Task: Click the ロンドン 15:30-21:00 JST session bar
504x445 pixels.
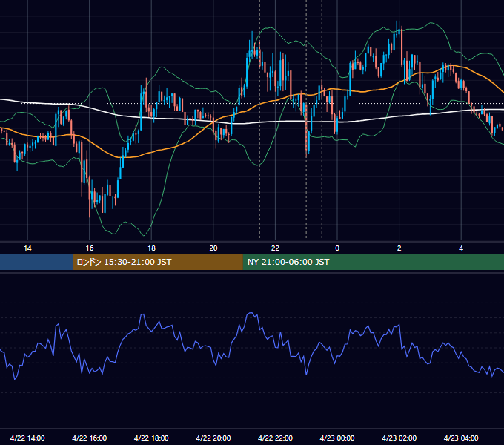Action: pyautogui.click(x=157, y=262)
